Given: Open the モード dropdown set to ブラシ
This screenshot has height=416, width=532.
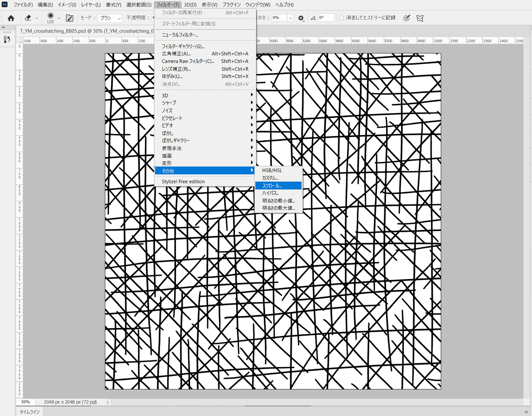Looking at the screenshot, I should click(x=110, y=18).
